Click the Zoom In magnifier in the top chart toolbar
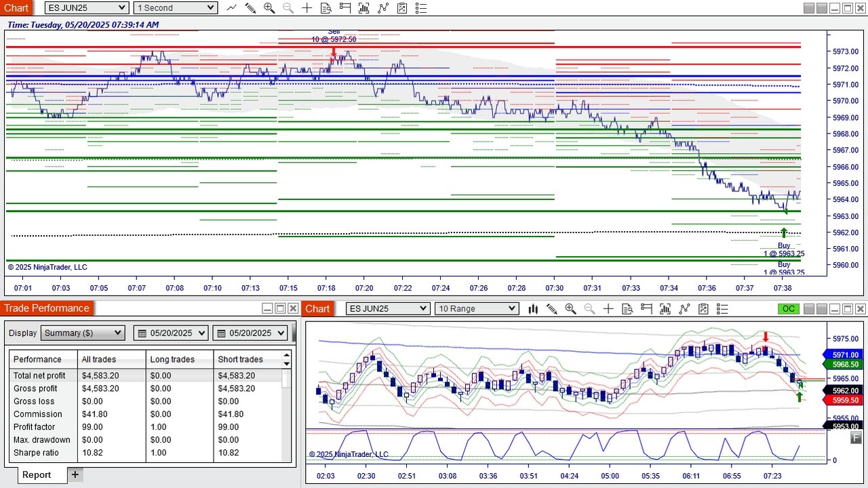868x488 pixels. (x=269, y=8)
